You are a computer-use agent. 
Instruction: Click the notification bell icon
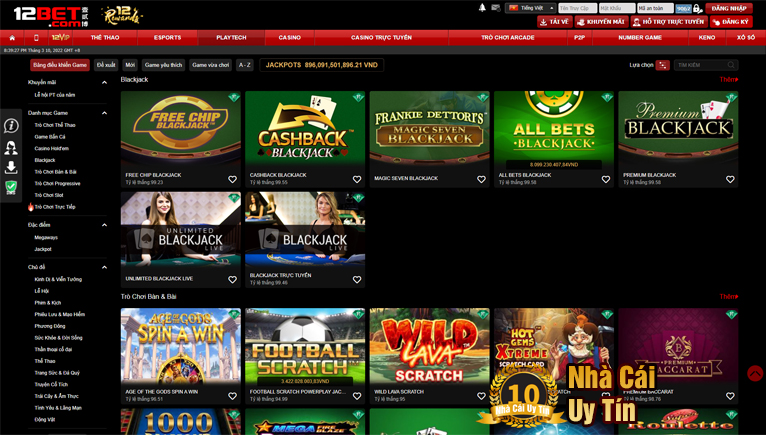(482, 8)
